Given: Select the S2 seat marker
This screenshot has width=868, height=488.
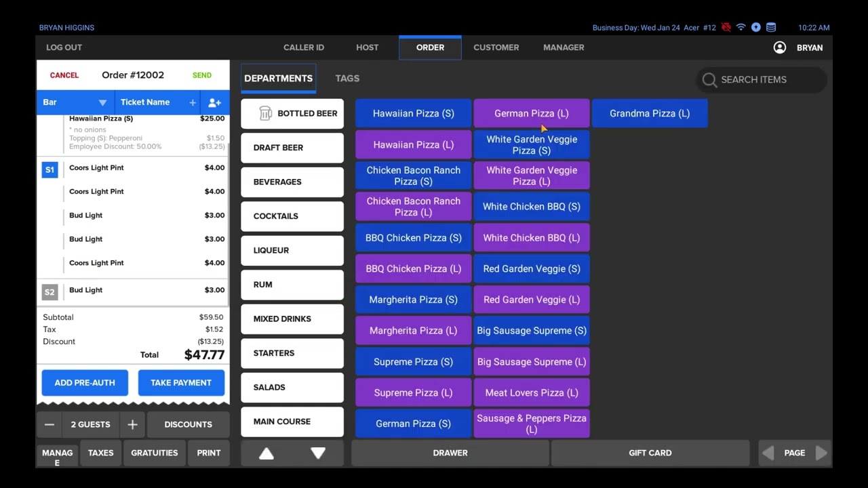Looking at the screenshot, I should click(50, 292).
